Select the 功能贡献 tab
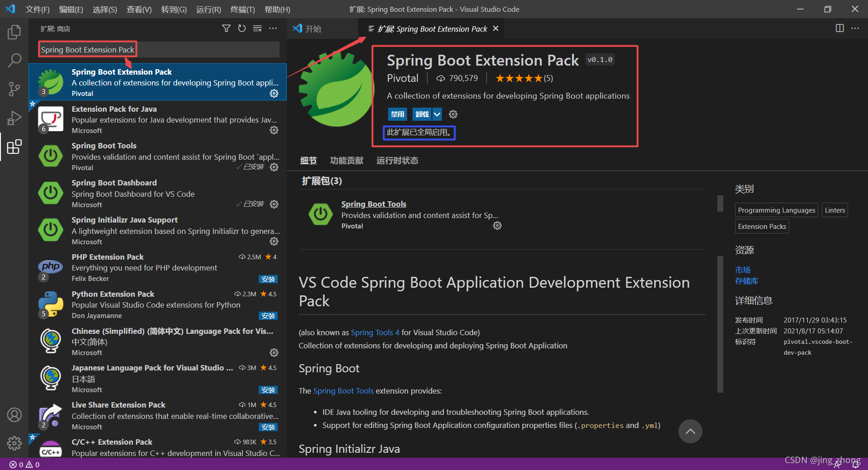 pos(346,161)
